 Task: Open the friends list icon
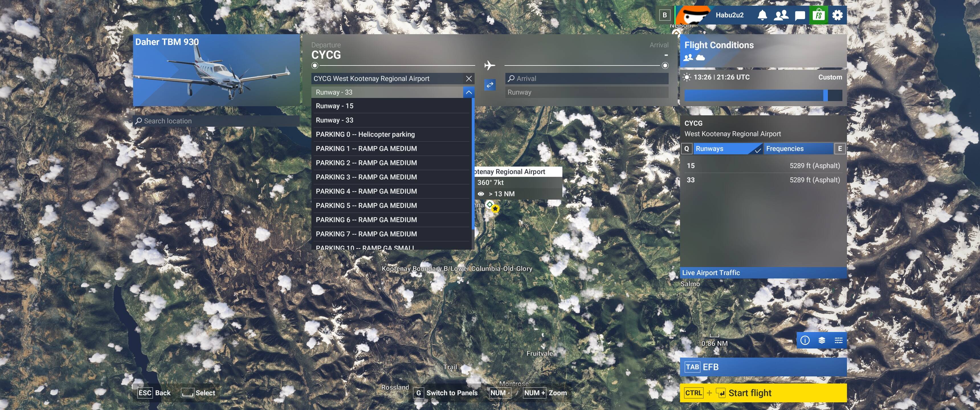point(781,15)
